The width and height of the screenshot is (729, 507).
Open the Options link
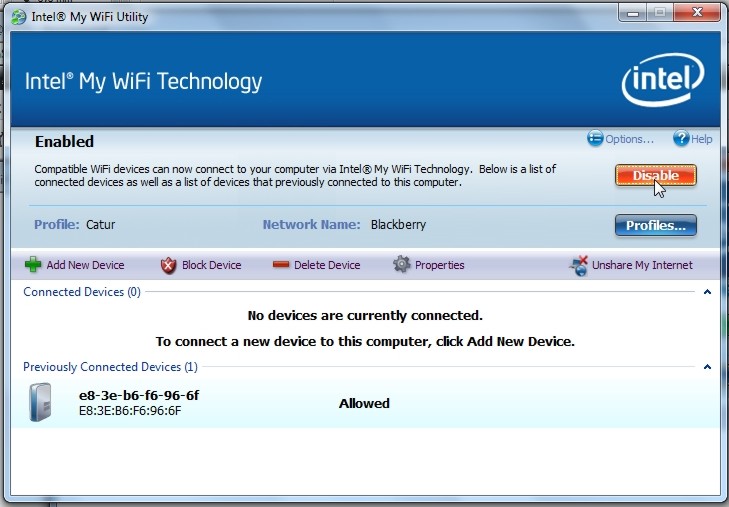tap(629, 139)
